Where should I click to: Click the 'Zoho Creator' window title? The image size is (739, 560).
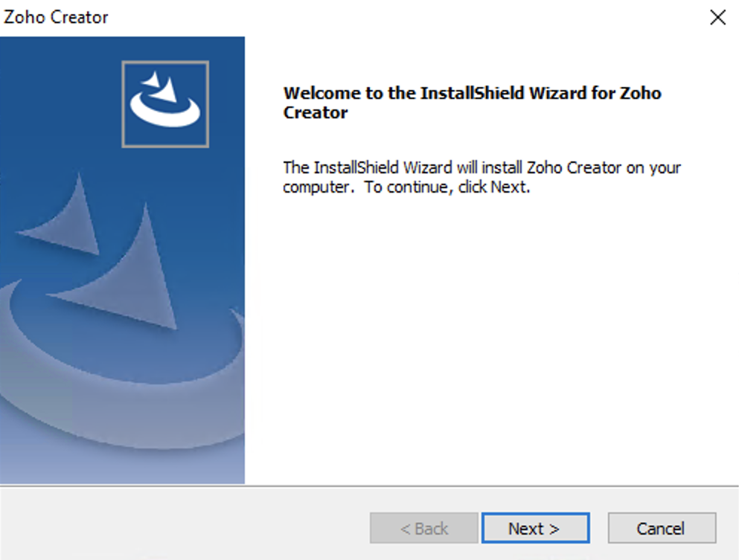[x=56, y=17]
